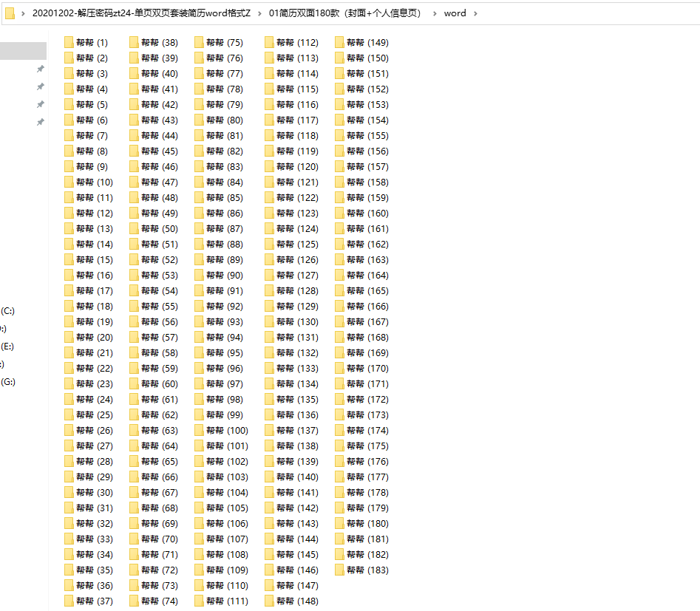
Task: Expand chevron before the 20201202 breadcrumb
Action: [x=23, y=14]
